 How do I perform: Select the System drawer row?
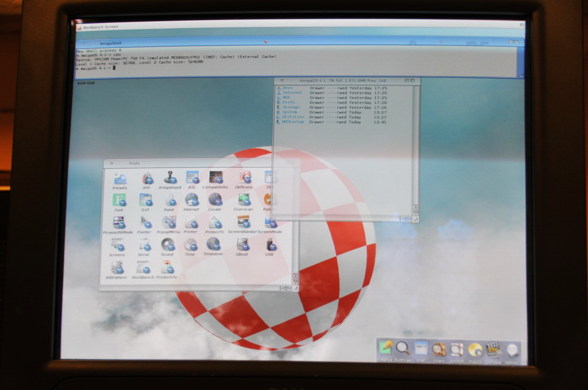click(331, 112)
